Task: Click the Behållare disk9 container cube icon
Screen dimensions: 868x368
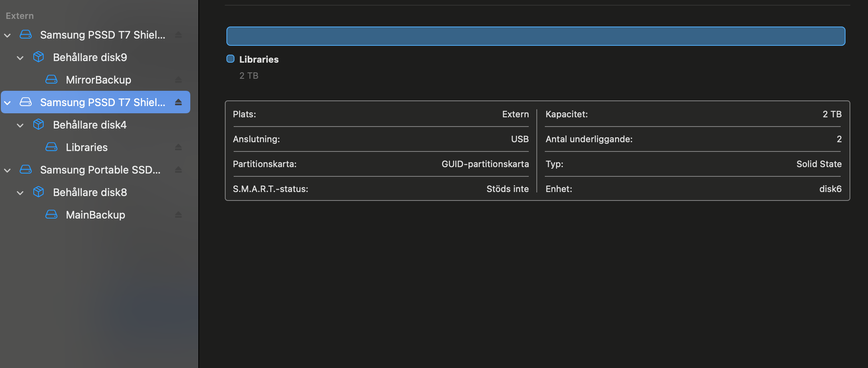Action: (x=39, y=57)
